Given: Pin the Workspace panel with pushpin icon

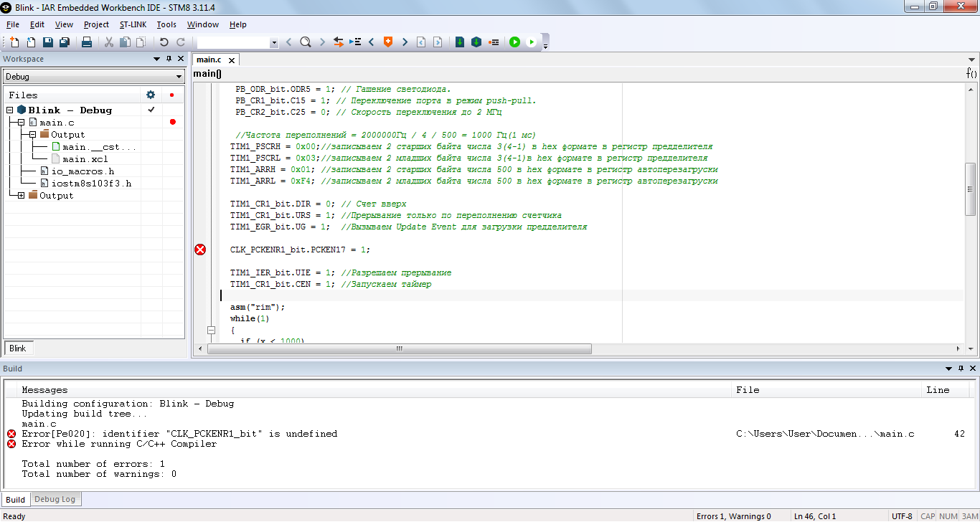Looking at the screenshot, I should [169, 59].
